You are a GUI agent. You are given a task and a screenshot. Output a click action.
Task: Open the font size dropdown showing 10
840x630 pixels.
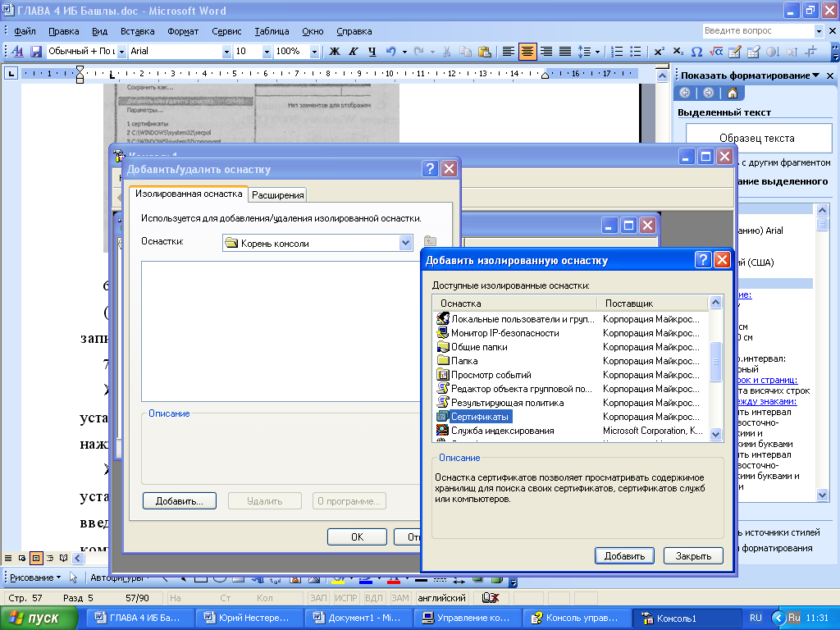(x=267, y=52)
